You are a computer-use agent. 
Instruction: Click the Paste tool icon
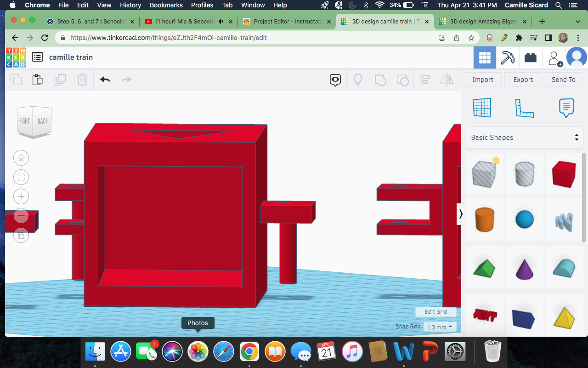click(38, 80)
